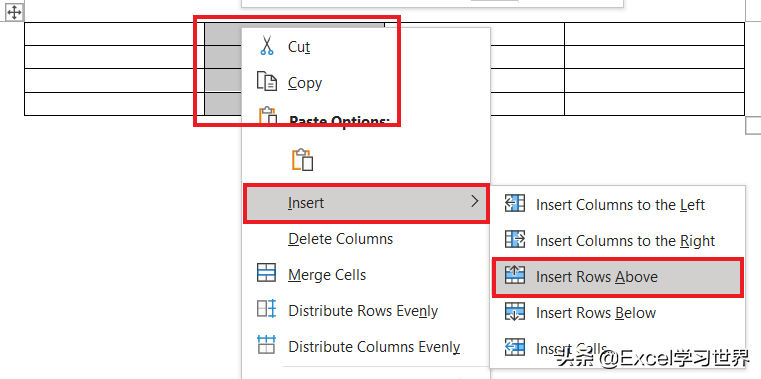Choose Distribute Rows Evenly
The image size is (761, 379).
point(366,311)
